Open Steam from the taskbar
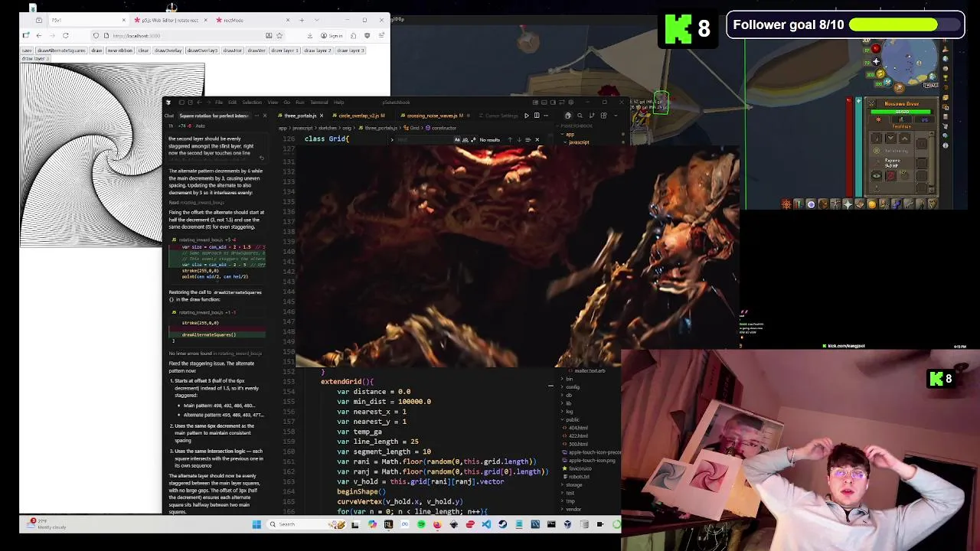The width and height of the screenshot is (980, 551). pyautogui.click(x=502, y=524)
